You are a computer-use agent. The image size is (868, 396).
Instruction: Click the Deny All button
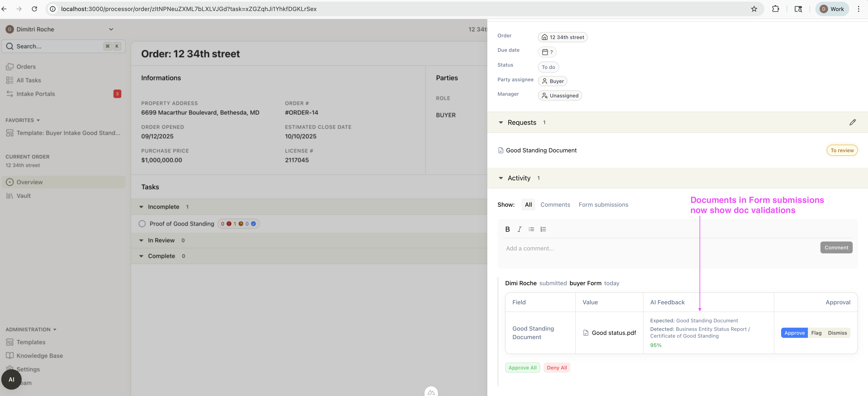coord(557,368)
